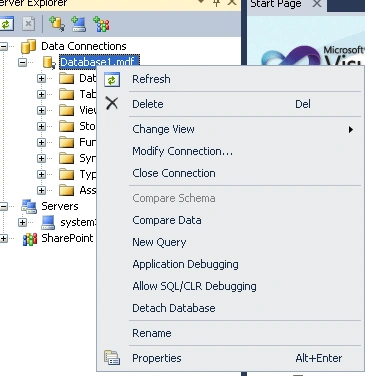Select the SharePoint tree label
Screen dimensions: 365x376
pos(67,238)
